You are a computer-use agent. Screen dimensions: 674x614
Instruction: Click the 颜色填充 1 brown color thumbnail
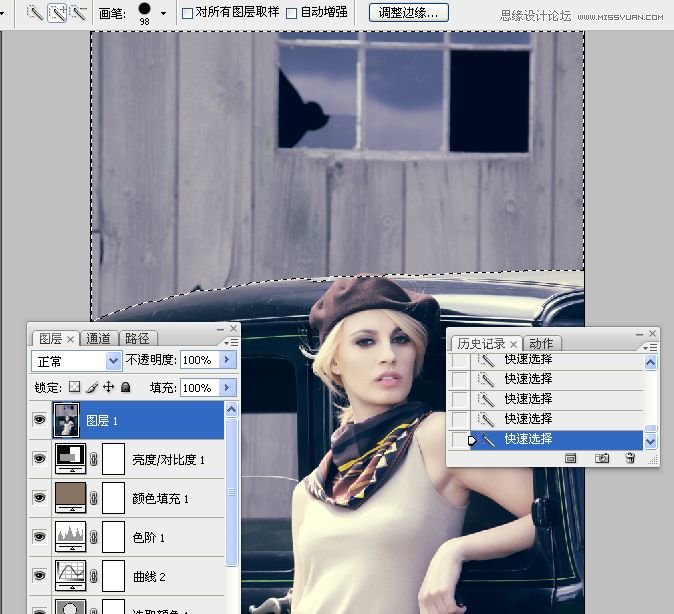click(x=70, y=497)
